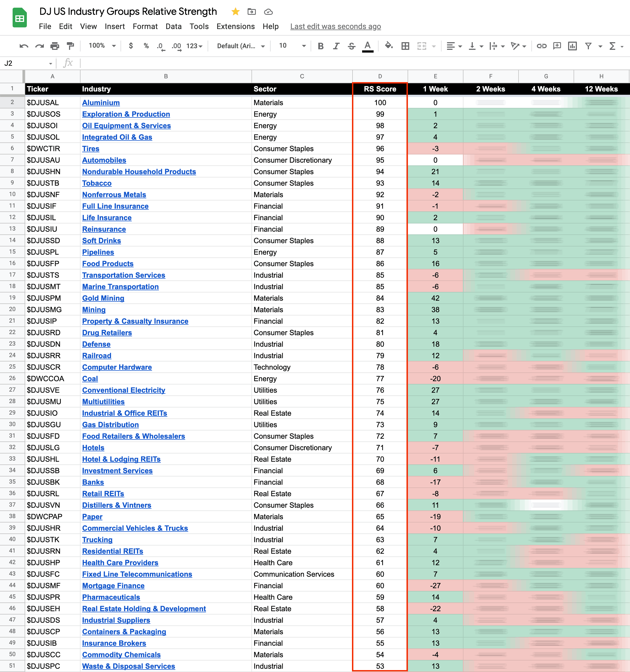
Task: Open the Exploration & Production link
Action: pos(126,114)
